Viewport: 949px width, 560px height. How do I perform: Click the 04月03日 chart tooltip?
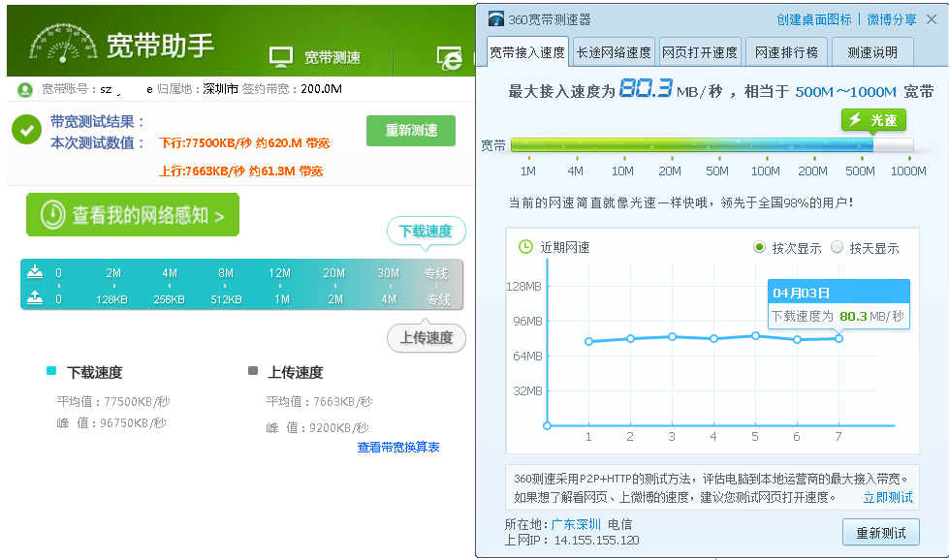pyautogui.click(x=838, y=304)
